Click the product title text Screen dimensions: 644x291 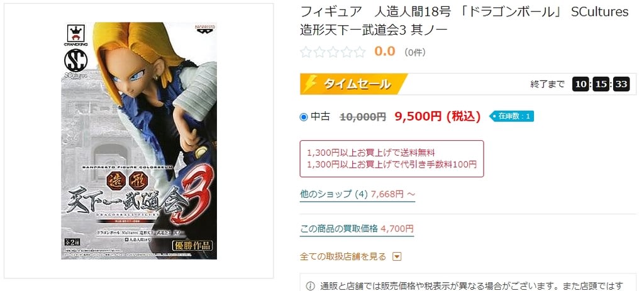tap(464, 21)
